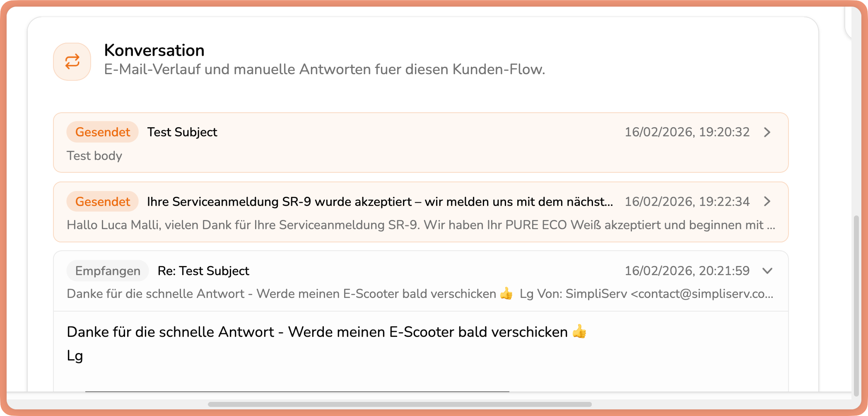Click the "Lg" signature line in the reply
The image size is (868, 416).
tap(74, 355)
